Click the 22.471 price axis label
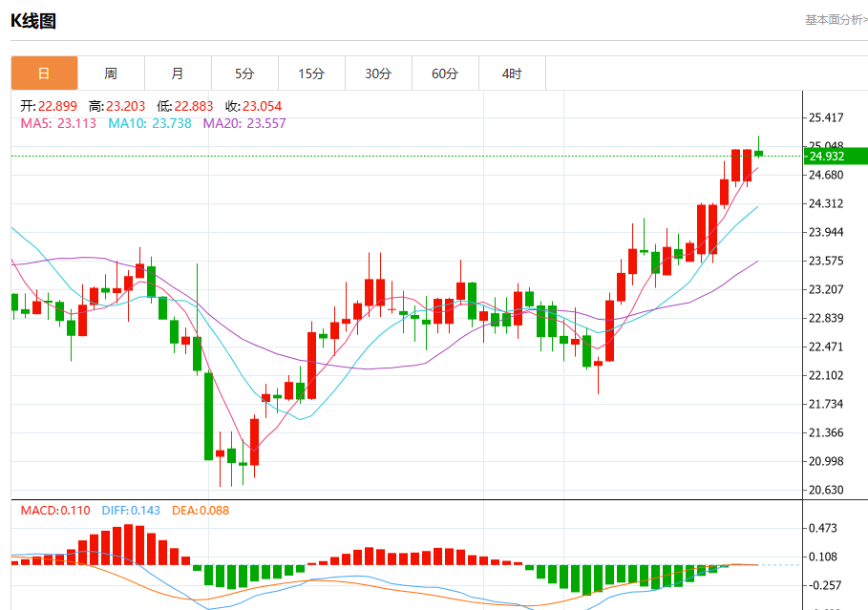 pos(826,347)
